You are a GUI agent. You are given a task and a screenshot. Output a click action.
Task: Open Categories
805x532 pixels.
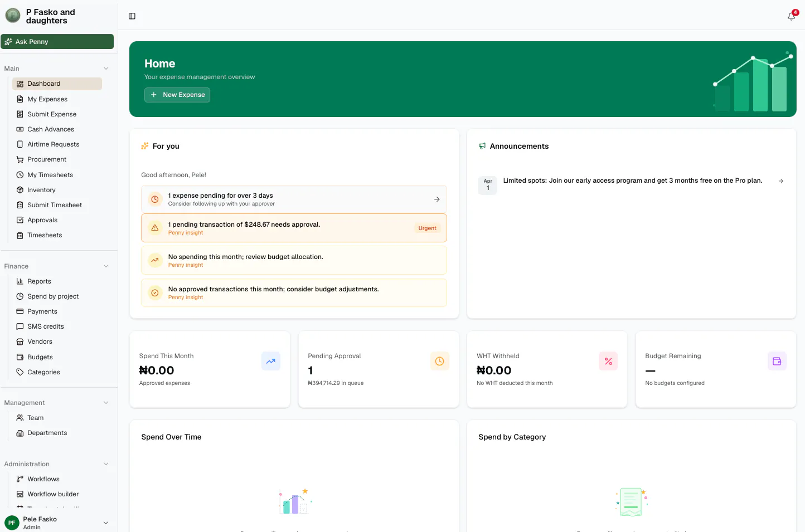coord(57,372)
